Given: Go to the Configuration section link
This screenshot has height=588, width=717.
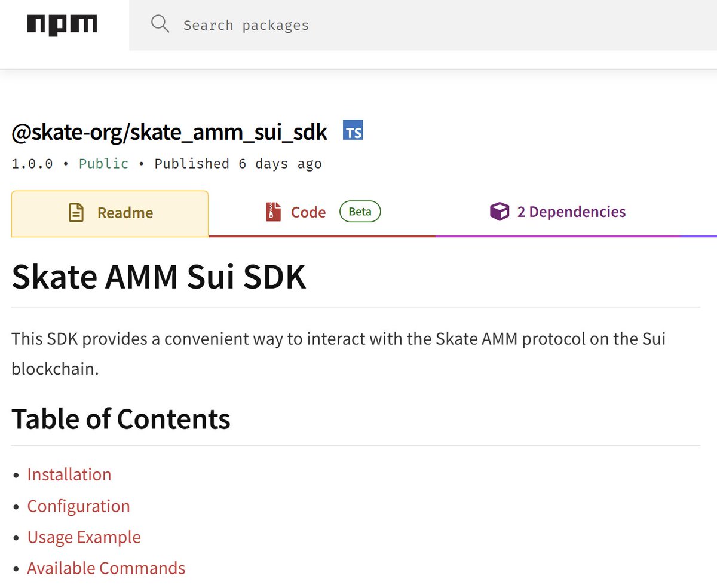Looking at the screenshot, I should (x=78, y=506).
